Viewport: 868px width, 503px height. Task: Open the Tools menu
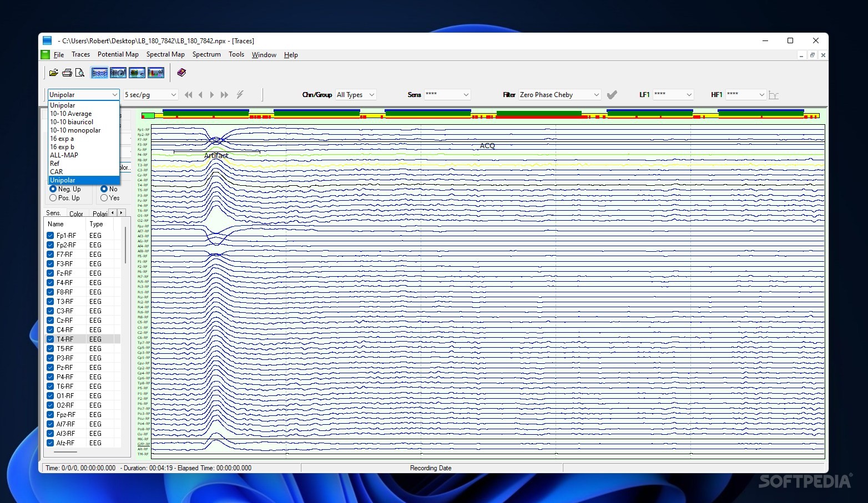[x=236, y=54]
